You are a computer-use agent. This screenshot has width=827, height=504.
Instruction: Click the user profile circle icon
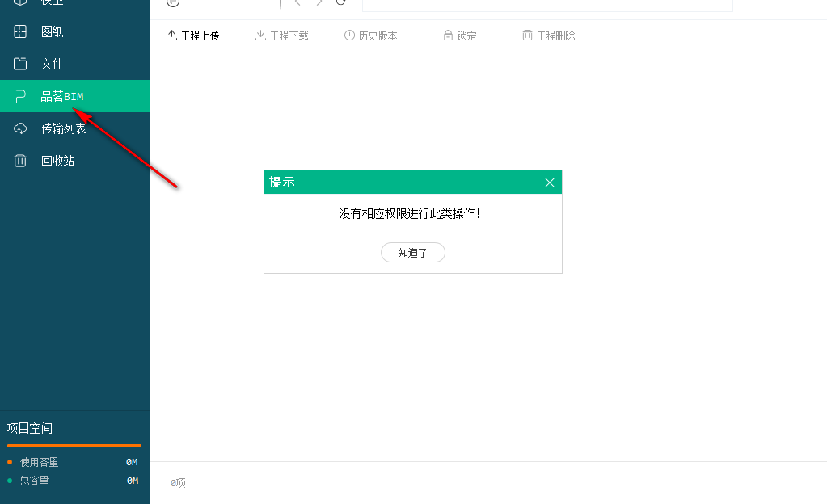coord(172,3)
